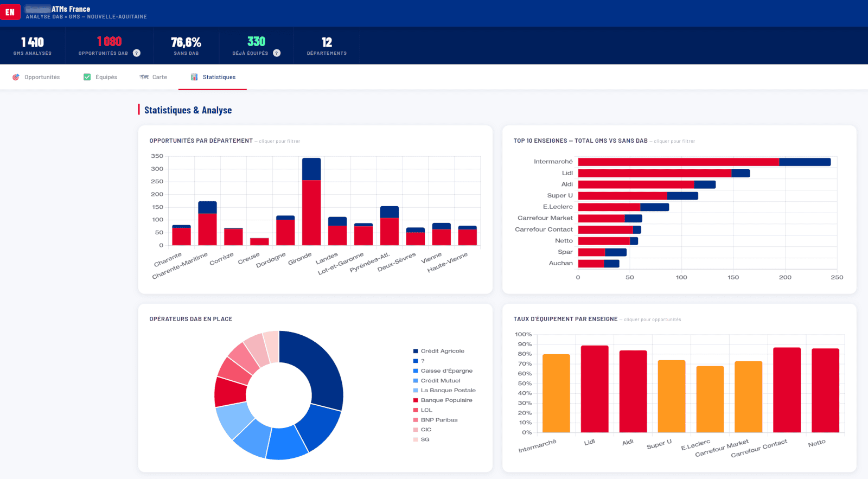Toggle LCL legend entry

423,410
